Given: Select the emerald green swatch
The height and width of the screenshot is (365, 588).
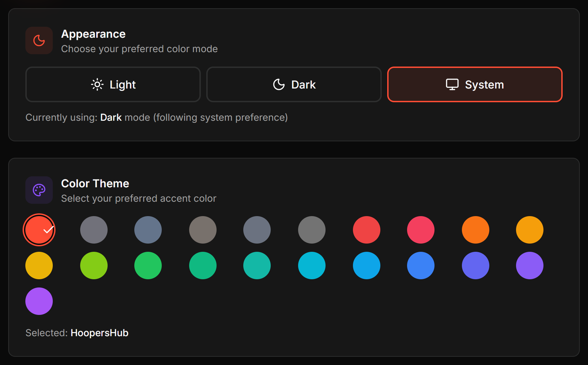Looking at the screenshot, I should click(203, 266).
